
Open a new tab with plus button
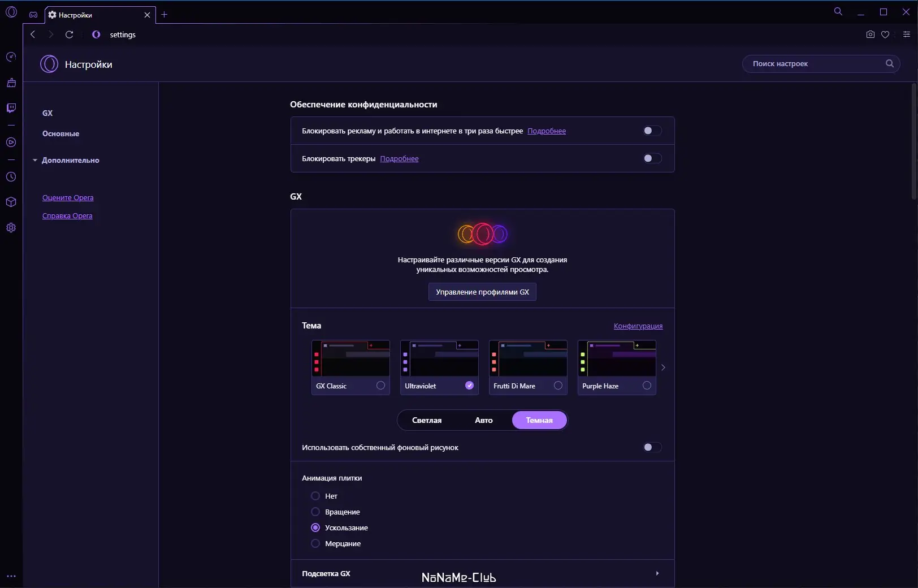(164, 15)
